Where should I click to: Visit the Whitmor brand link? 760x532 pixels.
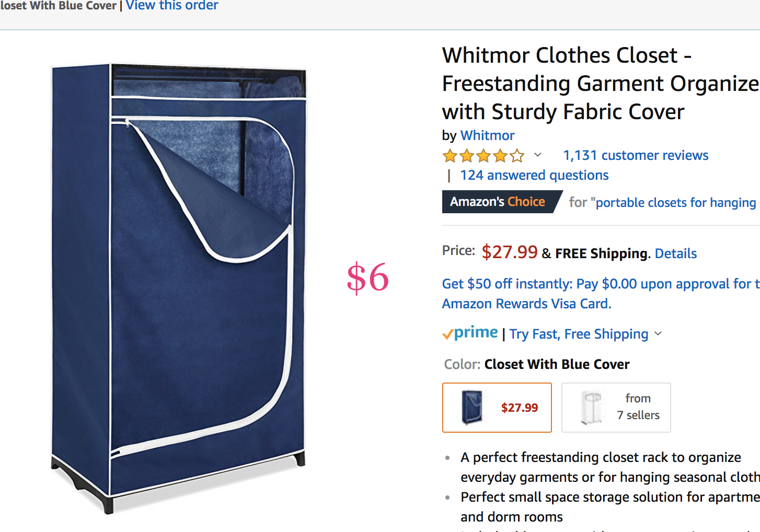point(487,135)
